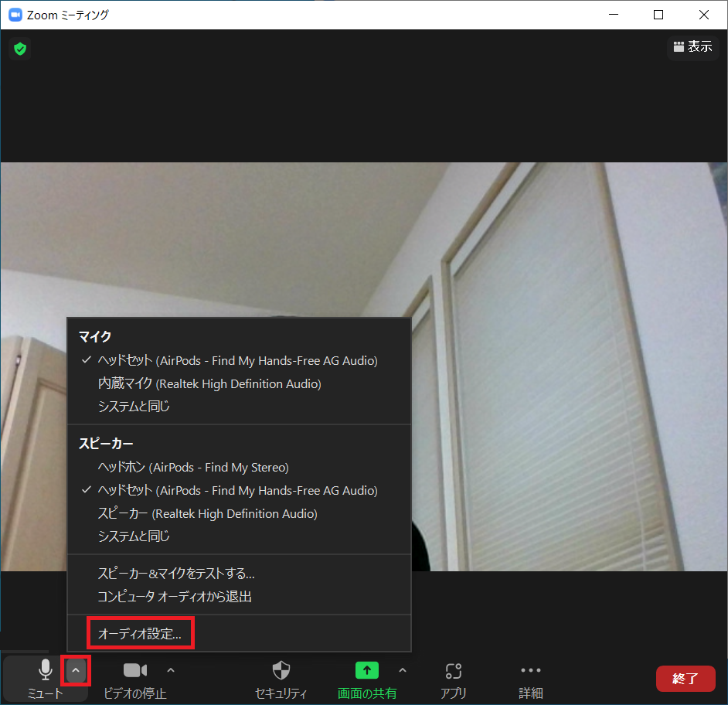This screenshot has height=705, width=728.
Task: Minimize the Zoom meeting window
Action: pos(614,15)
